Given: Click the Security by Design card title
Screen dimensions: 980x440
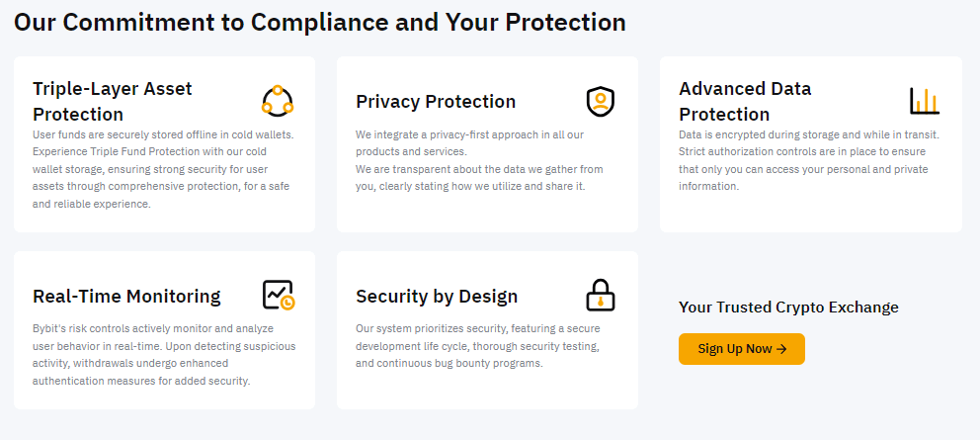Looking at the screenshot, I should click(437, 297).
